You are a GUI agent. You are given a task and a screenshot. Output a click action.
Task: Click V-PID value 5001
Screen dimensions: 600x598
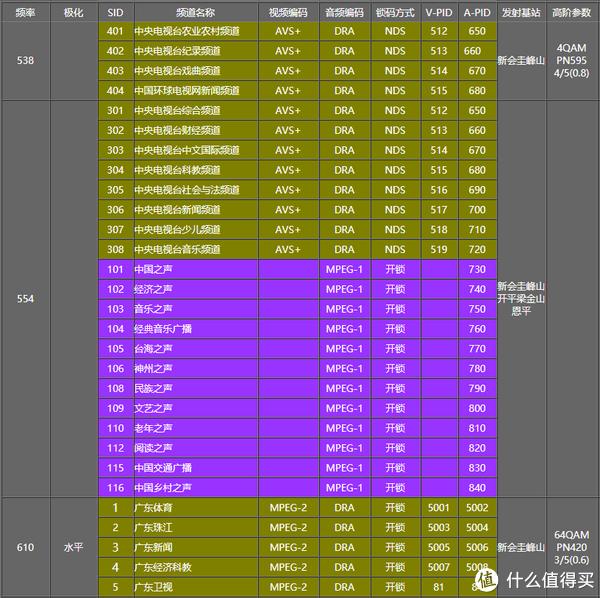[x=439, y=508]
